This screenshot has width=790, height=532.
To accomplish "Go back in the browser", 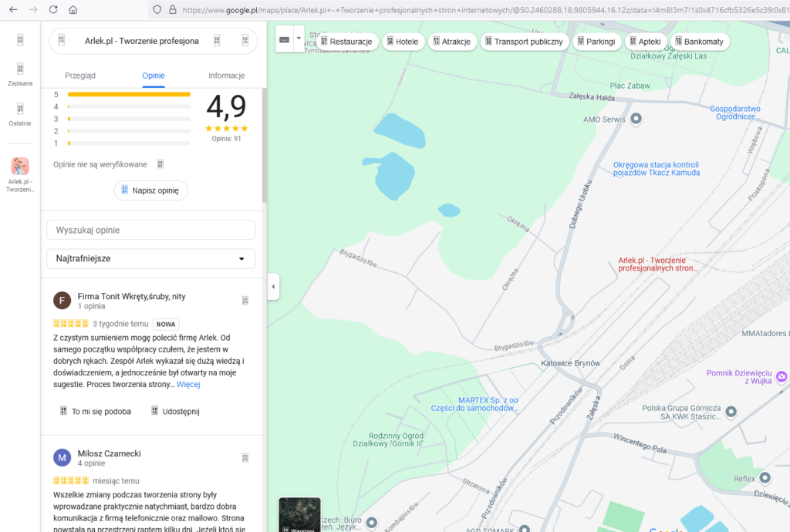I will pos(14,9).
